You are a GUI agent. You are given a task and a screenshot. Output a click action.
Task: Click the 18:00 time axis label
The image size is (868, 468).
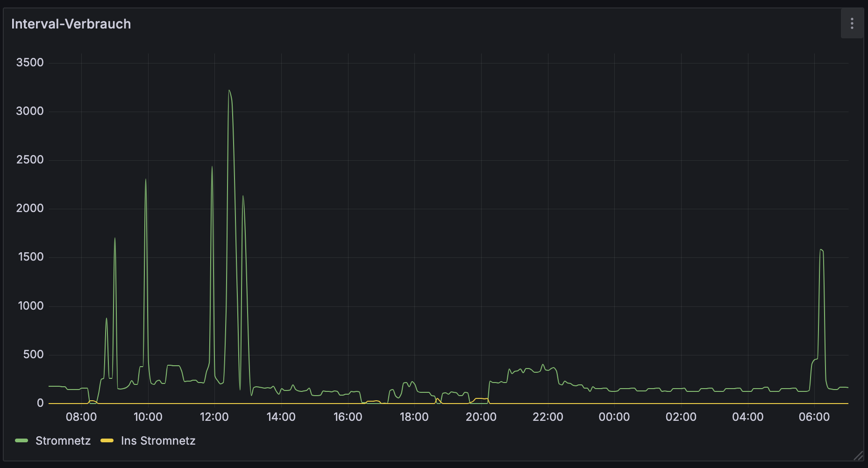coord(414,417)
